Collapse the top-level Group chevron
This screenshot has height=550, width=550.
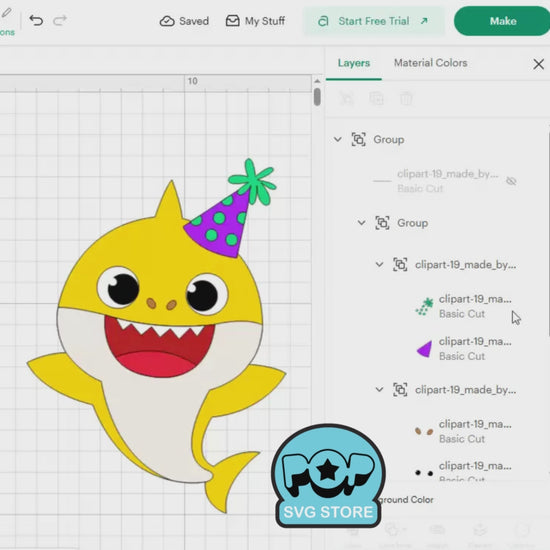tap(337, 139)
